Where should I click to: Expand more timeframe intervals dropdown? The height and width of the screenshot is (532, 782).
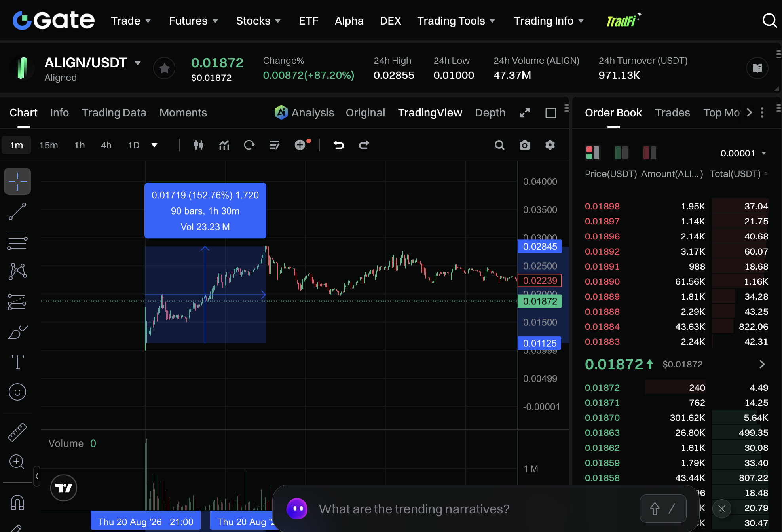pyautogui.click(x=154, y=145)
